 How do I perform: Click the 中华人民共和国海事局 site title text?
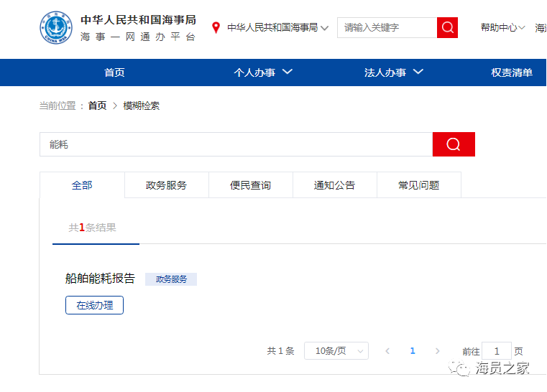pyautogui.click(x=139, y=19)
